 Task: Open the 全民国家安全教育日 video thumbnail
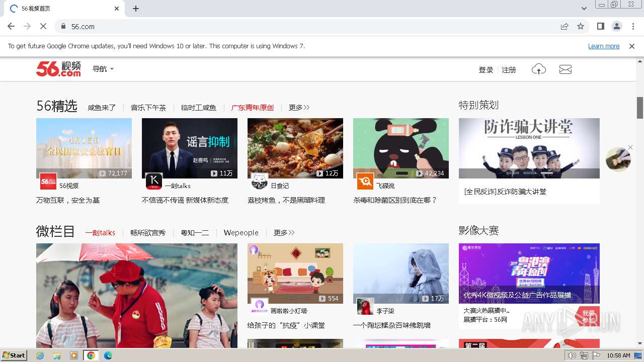(84, 148)
